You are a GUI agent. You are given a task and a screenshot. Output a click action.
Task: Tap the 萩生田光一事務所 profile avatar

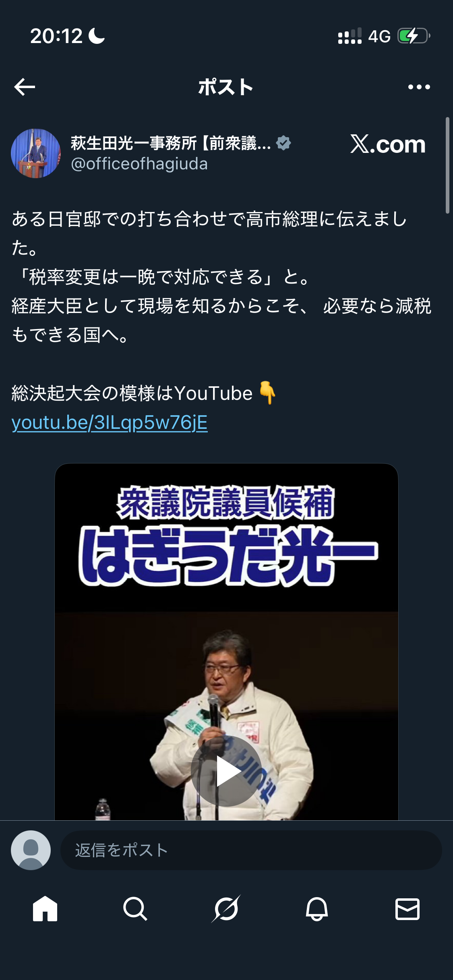tap(36, 153)
